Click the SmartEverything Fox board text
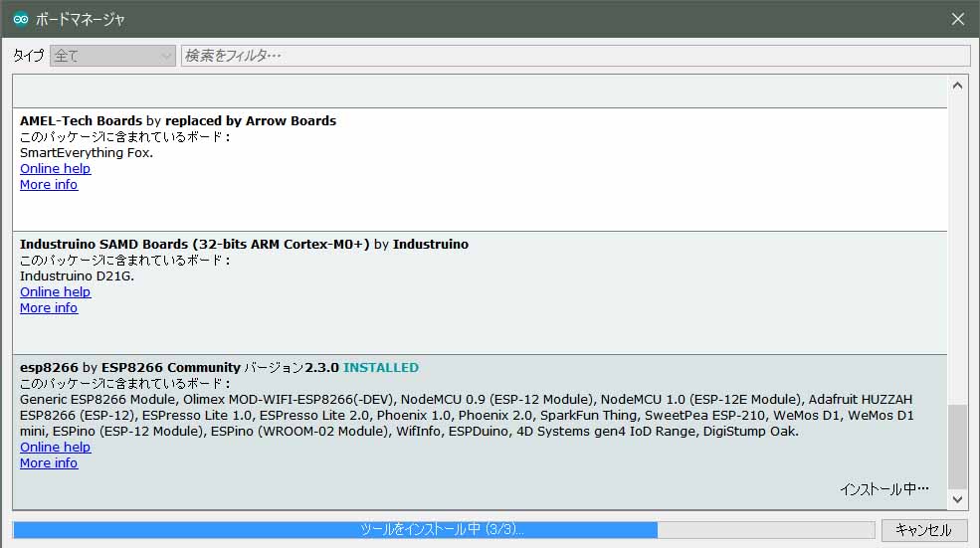Screen dimensions: 980x548 87,153
